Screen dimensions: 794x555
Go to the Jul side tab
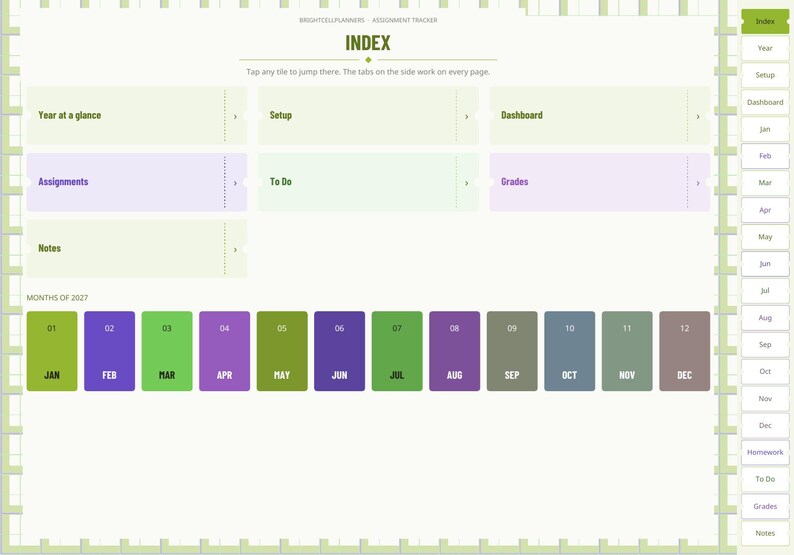click(x=765, y=291)
